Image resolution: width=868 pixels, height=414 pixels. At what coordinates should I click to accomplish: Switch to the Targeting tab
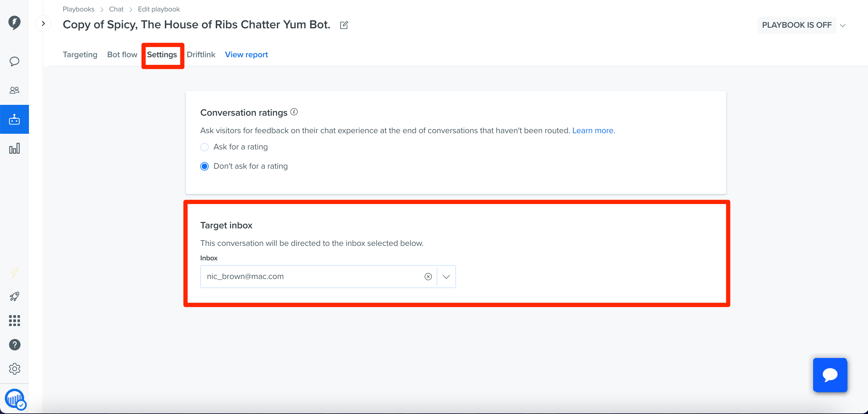coord(80,55)
